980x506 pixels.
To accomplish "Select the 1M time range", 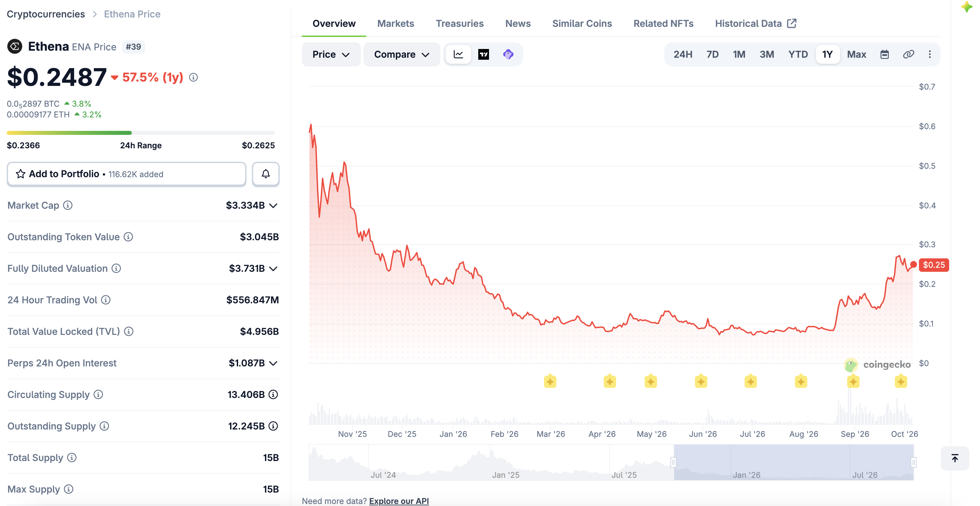I will pyautogui.click(x=739, y=54).
